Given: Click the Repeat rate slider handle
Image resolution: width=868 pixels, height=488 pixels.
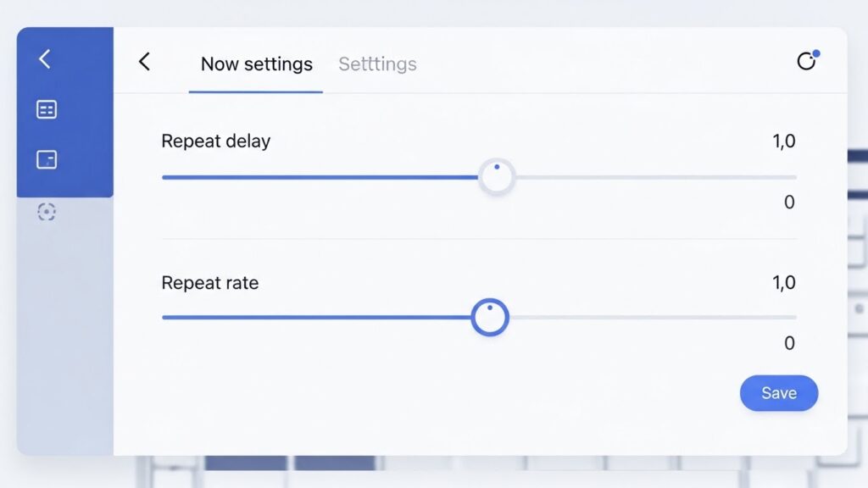Looking at the screenshot, I should 489,318.
